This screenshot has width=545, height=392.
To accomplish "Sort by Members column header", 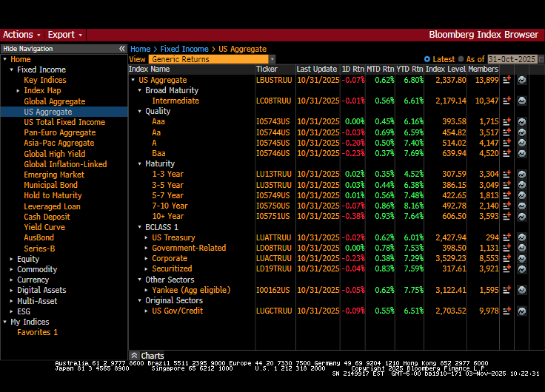I will (483, 69).
